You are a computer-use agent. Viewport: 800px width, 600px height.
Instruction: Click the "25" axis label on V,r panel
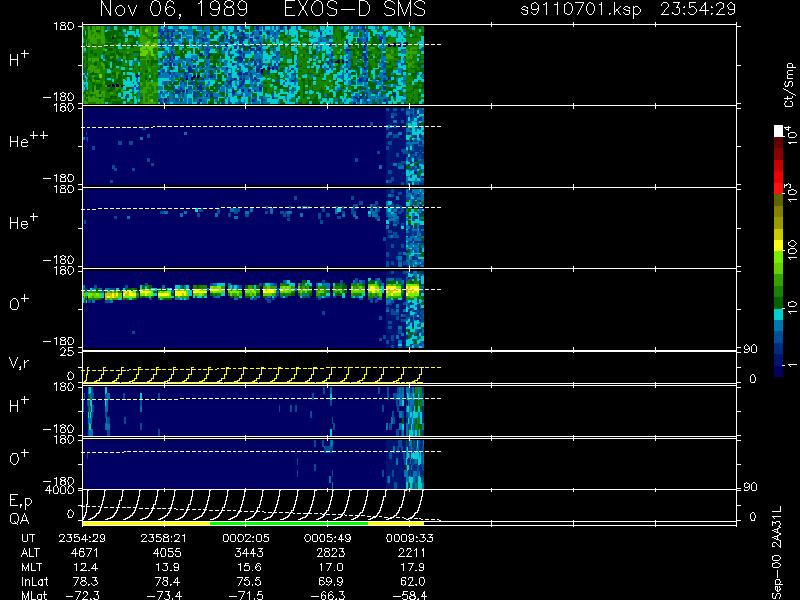69,352
